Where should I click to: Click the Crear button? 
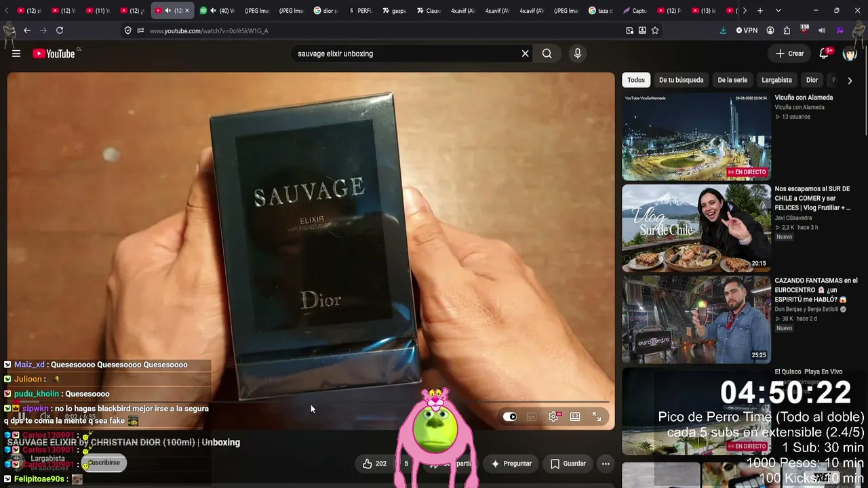[x=790, y=54]
